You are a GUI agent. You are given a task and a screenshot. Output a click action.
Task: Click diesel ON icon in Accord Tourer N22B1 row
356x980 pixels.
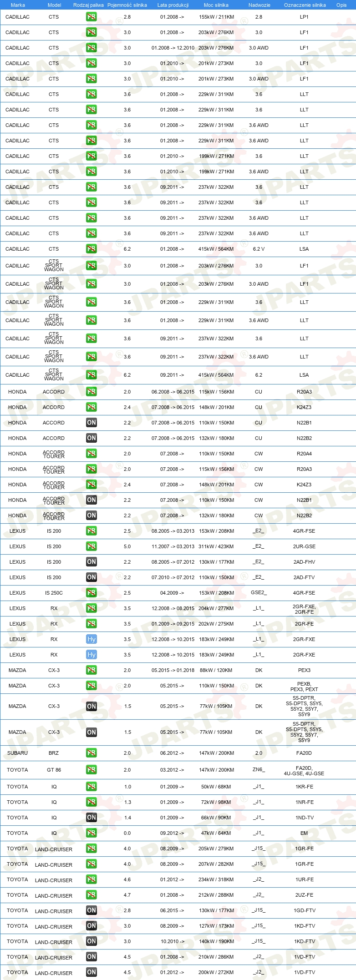click(x=92, y=500)
